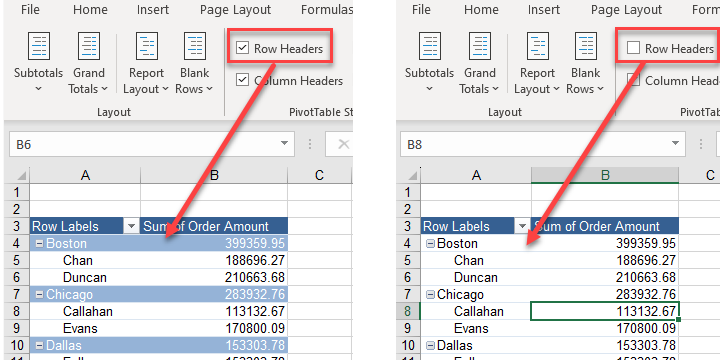Select 170800.09 cell in right pivot
Viewport: 720px width, 360px height.
point(605,328)
